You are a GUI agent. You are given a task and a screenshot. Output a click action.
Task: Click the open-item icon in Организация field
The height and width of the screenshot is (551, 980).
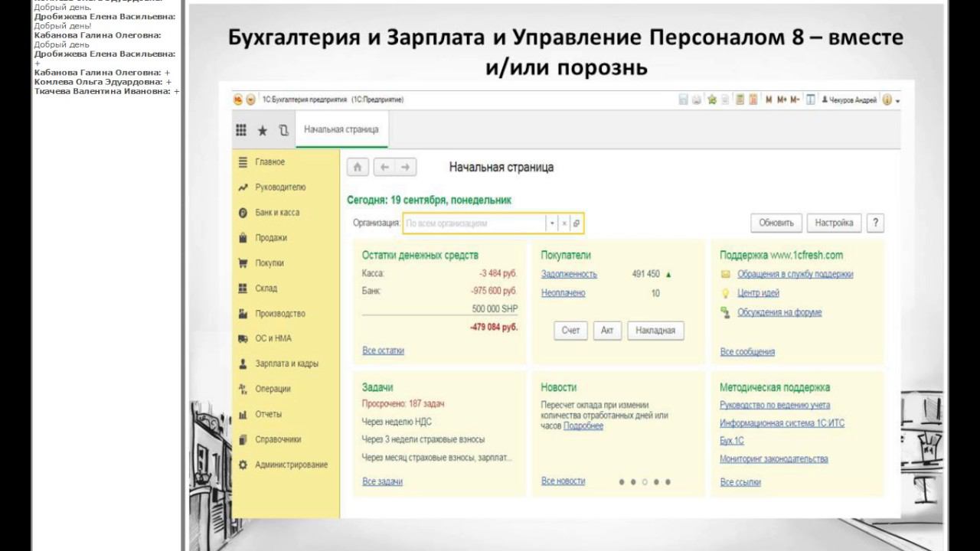pos(577,223)
